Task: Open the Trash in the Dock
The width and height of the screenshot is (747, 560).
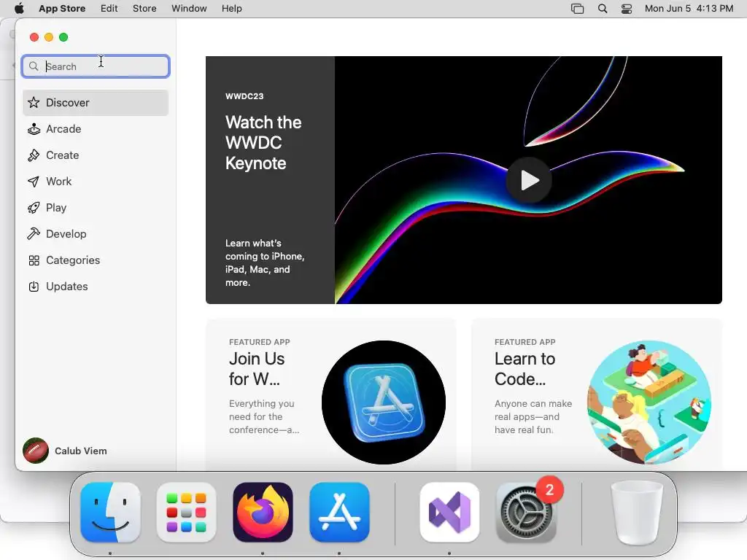Action: pyautogui.click(x=637, y=513)
